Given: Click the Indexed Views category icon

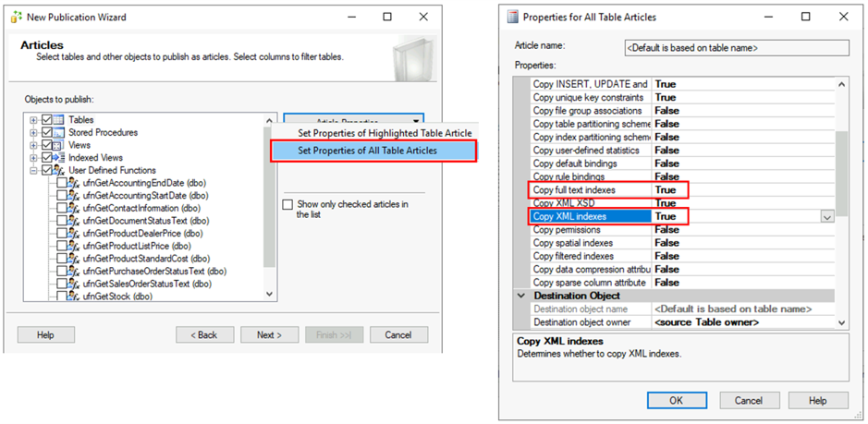Looking at the screenshot, I should 58,158.
